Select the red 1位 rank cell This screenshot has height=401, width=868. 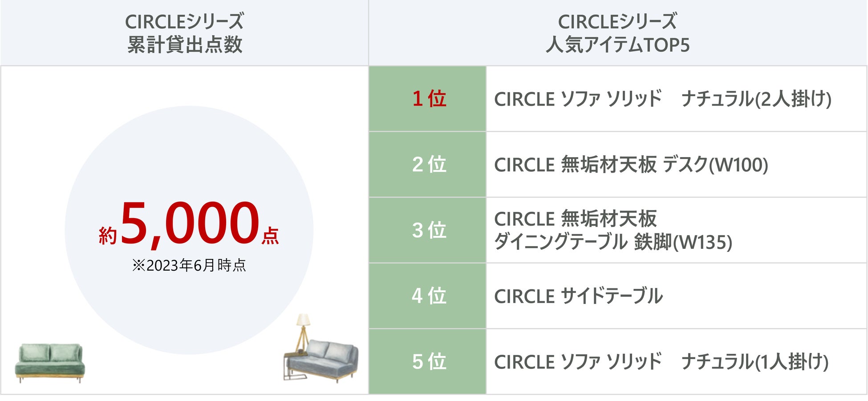[427, 98]
